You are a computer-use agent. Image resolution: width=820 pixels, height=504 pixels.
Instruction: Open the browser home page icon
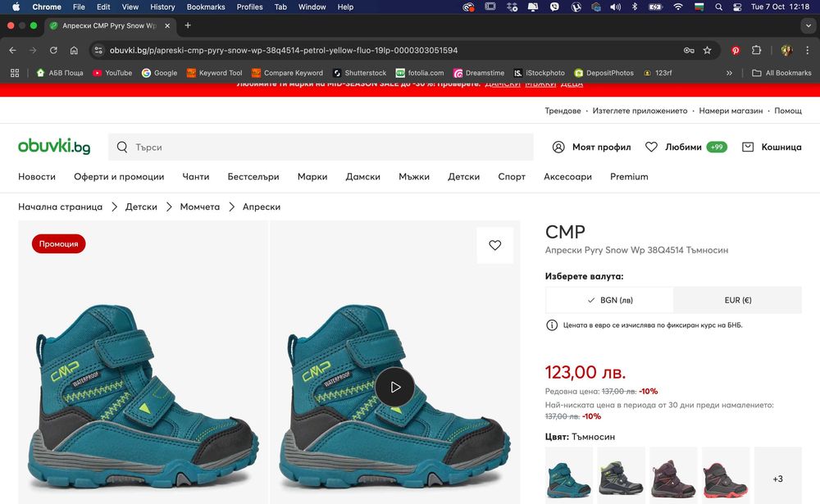click(74, 50)
